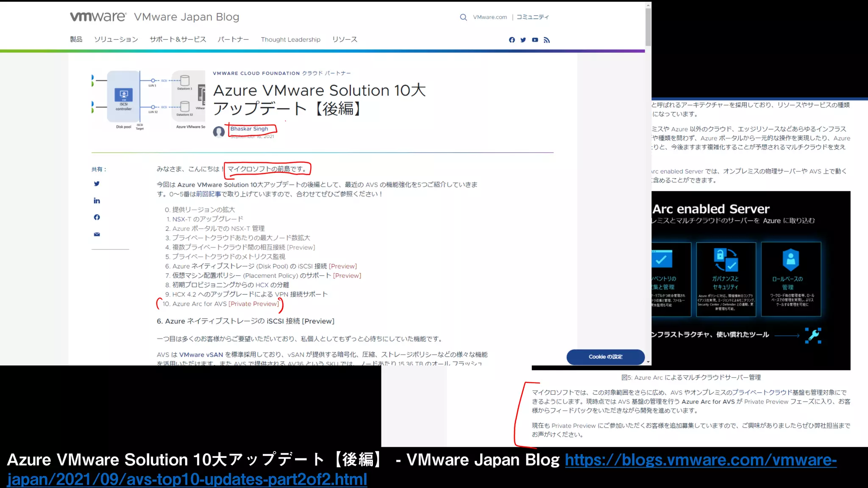The height and width of the screenshot is (488, 868).
Task: Click the article title 'Azure VMware Solution 10大'
Action: coord(320,90)
